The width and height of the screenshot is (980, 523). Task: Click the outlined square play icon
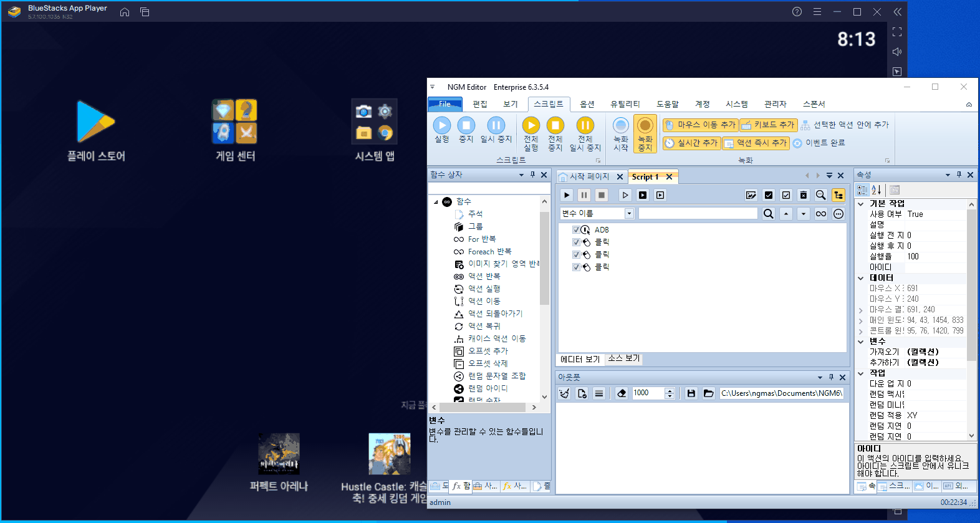point(660,195)
